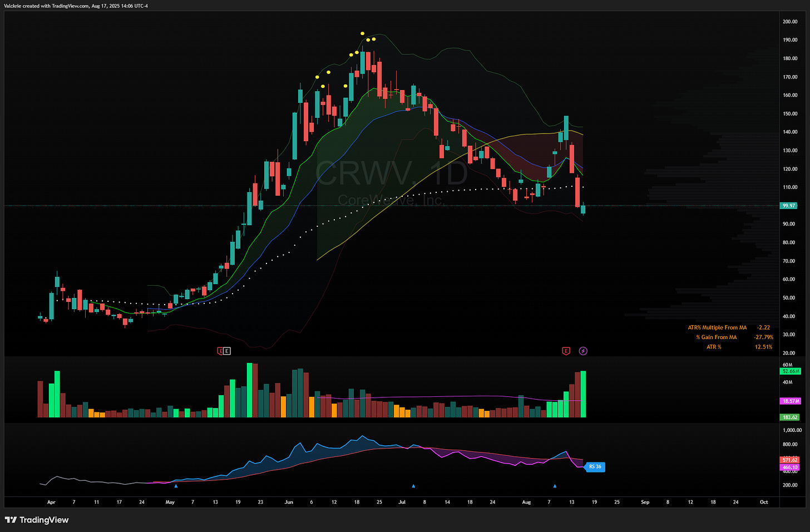This screenshot has height=532, width=810.
Task: Click the Apr date axis label
Action: pyautogui.click(x=51, y=502)
